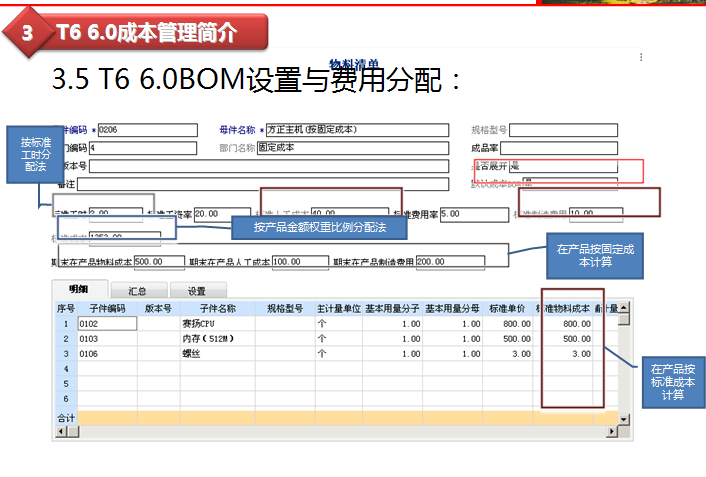Viewport: 706px width, 477px height.
Task: Click the 合计 total row label
Action: click(x=66, y=418)
